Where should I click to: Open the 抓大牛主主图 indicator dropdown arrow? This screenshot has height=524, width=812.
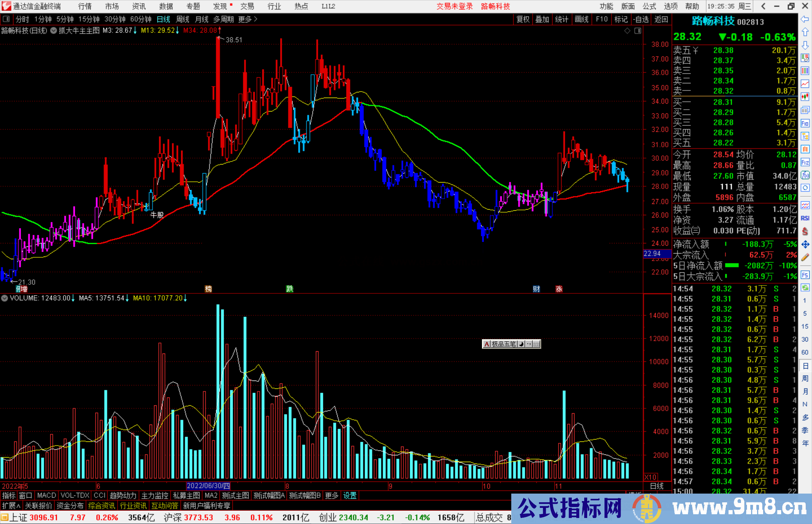[54, 31]
